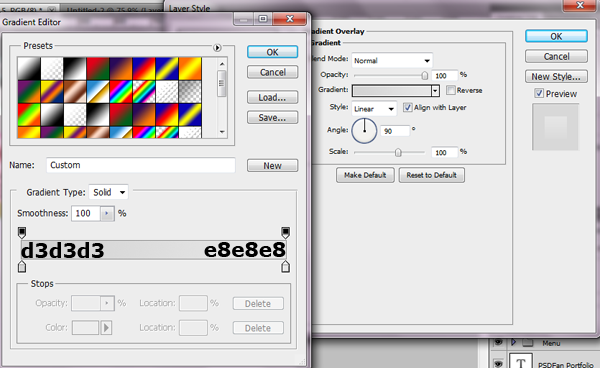Expand the Menu layer group triangle

(x=514, y=342)
